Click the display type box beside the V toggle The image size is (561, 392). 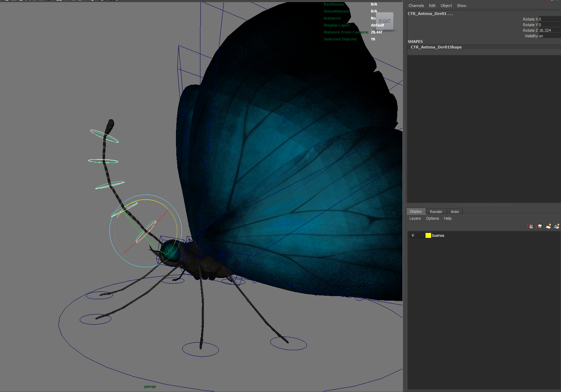420,235
